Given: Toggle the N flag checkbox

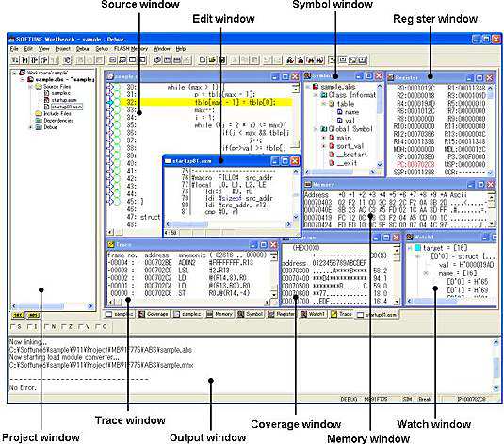Looking at the screenshot, I should point(47,327).
